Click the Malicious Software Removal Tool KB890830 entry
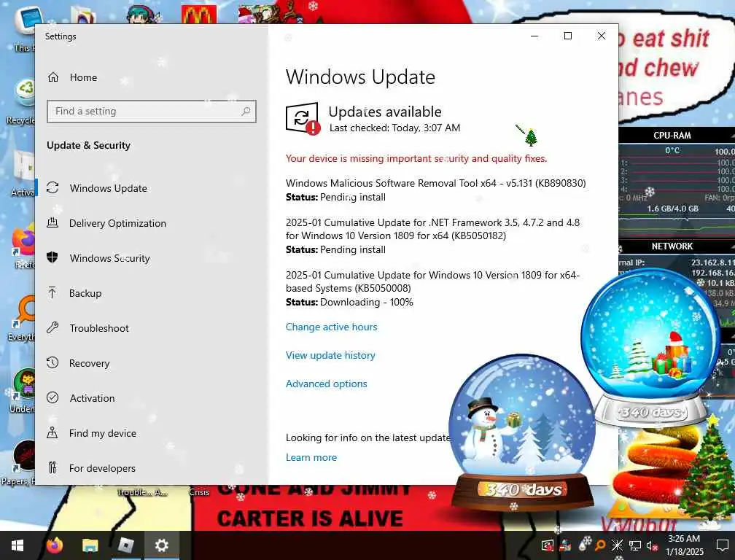This screenshot has height=560, width=735. tap(435, 190)
